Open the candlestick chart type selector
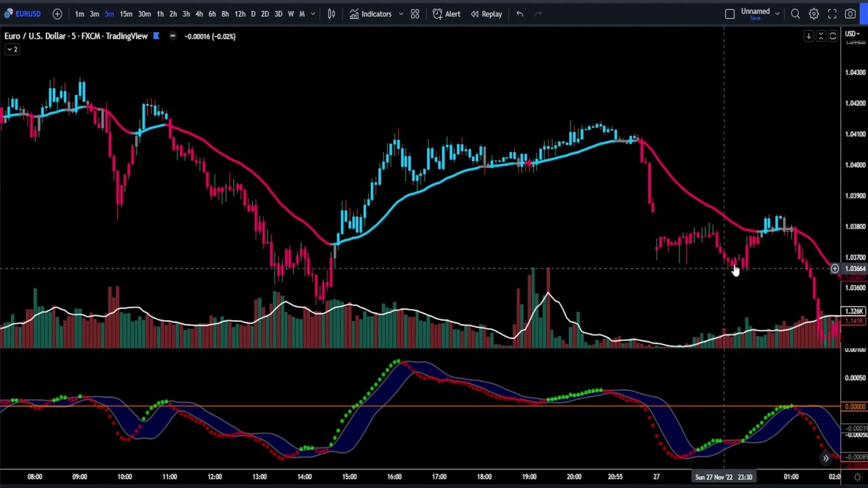The width and height of the screenshot is (868, 488). click(332, 14)
